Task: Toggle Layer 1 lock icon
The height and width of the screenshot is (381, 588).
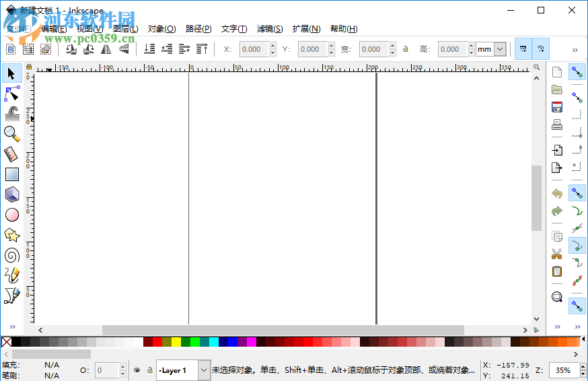Action: [x=149, y=370]
